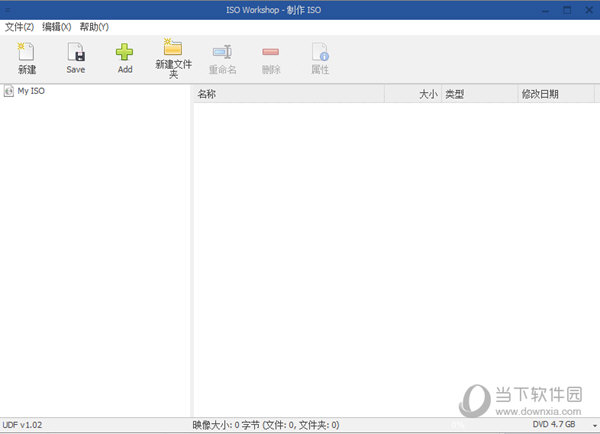This screenshot has height=434, width=600.
Task: Select the My ISO tree root label
Action: [x=31, y=91]
